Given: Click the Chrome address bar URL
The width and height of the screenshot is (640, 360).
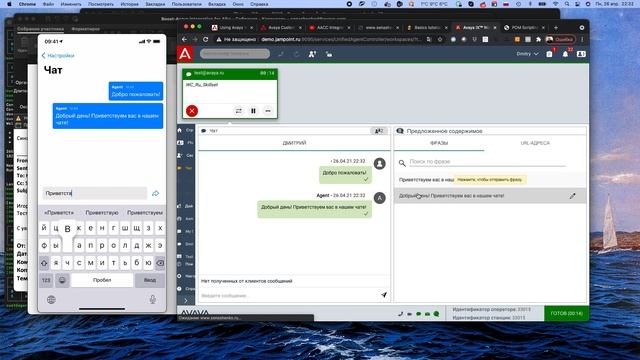Looking at the screenshot, I should click(341, 40).
